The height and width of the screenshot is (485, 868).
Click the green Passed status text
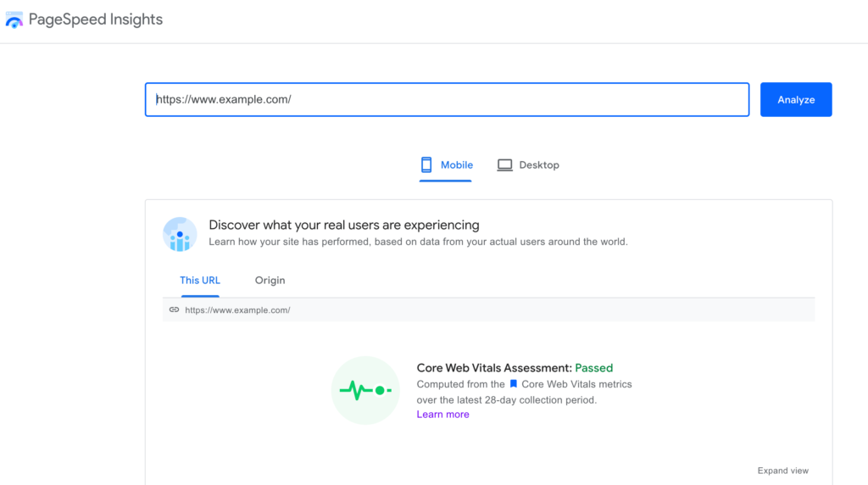click(594, 368)
